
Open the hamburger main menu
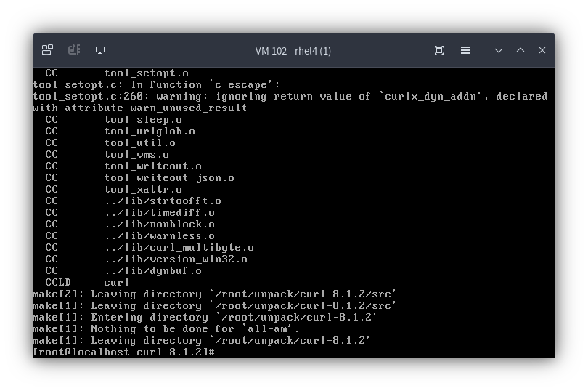pos(465,50)
